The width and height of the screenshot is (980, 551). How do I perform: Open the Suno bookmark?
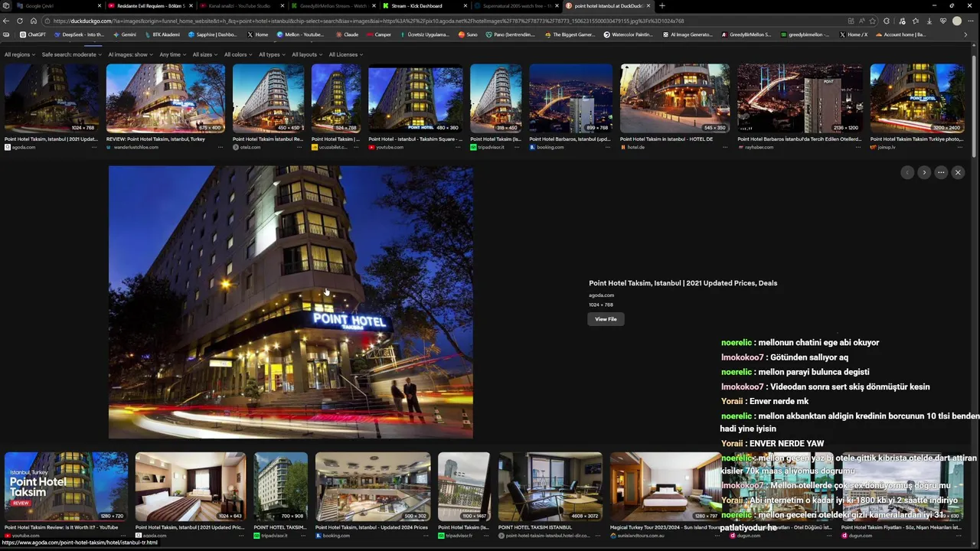[468, 34]
